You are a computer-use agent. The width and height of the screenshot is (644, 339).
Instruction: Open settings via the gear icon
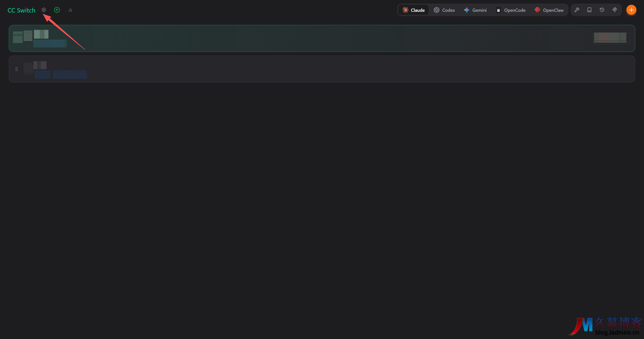(x=44, y=10)
